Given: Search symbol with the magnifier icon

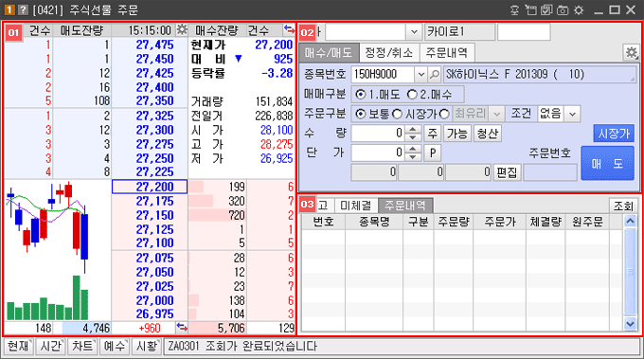Looking at the screenshot, I should coord(434,74).
